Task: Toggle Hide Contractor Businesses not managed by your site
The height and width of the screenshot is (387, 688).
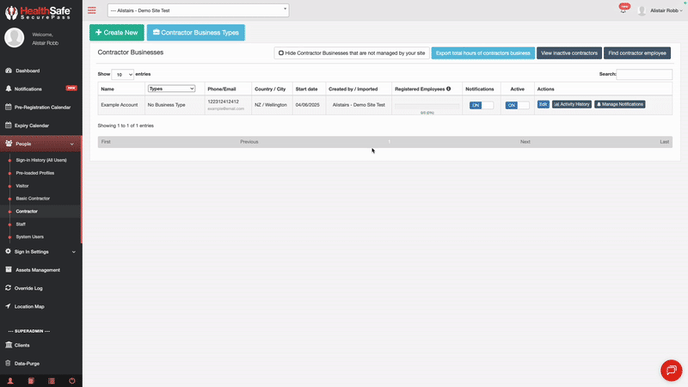Action: (351, 53)
